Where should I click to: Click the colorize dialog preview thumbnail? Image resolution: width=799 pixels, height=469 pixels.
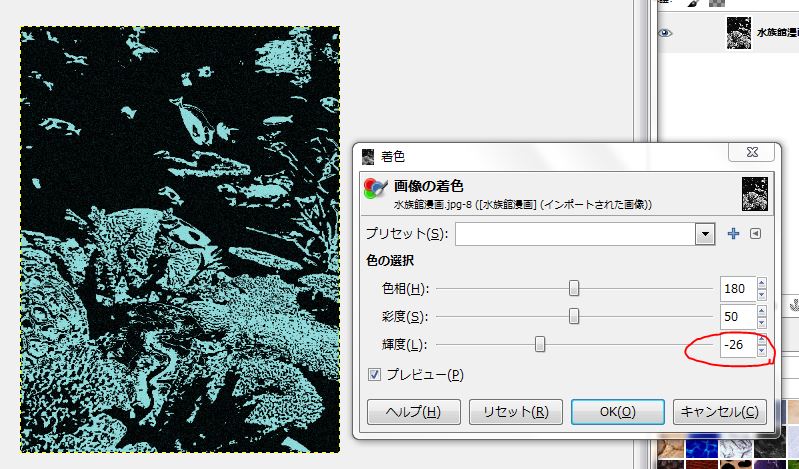point(755,194)
